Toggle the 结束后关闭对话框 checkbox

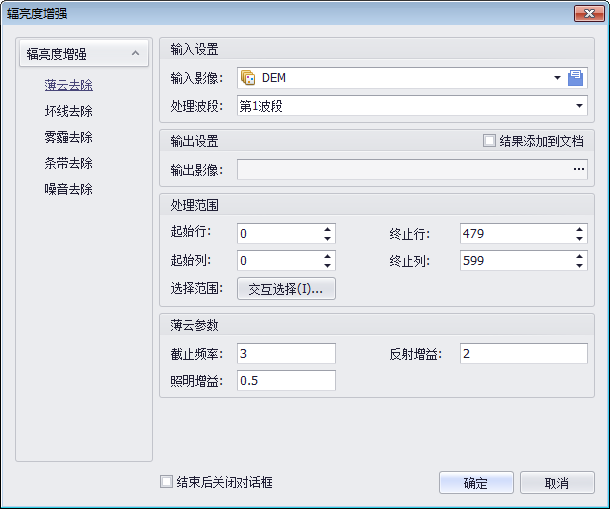point(167,482)
